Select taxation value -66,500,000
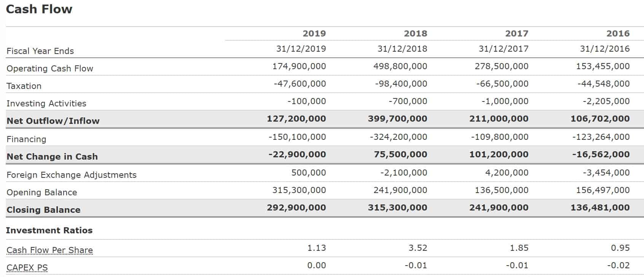The width and height of the screenshot is (644, 277). [502, 84]
